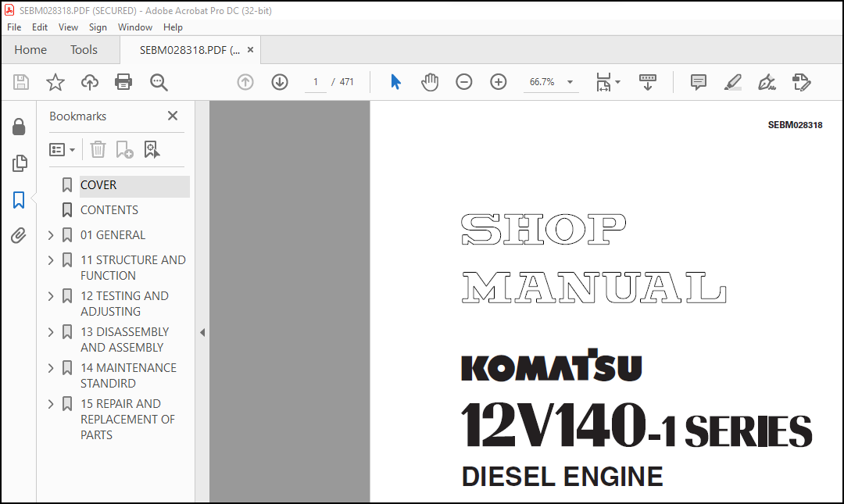The image size is (844, 504).
Task: Open the Help menu
Action: [173, 27]
